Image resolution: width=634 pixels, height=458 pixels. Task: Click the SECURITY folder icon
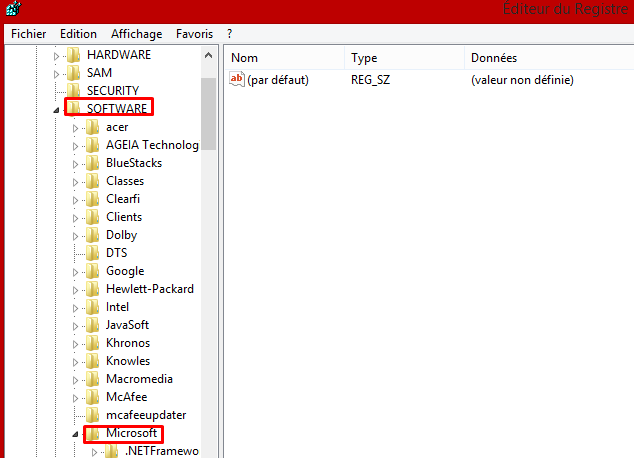pyautogui.click(x=74, y=91)
